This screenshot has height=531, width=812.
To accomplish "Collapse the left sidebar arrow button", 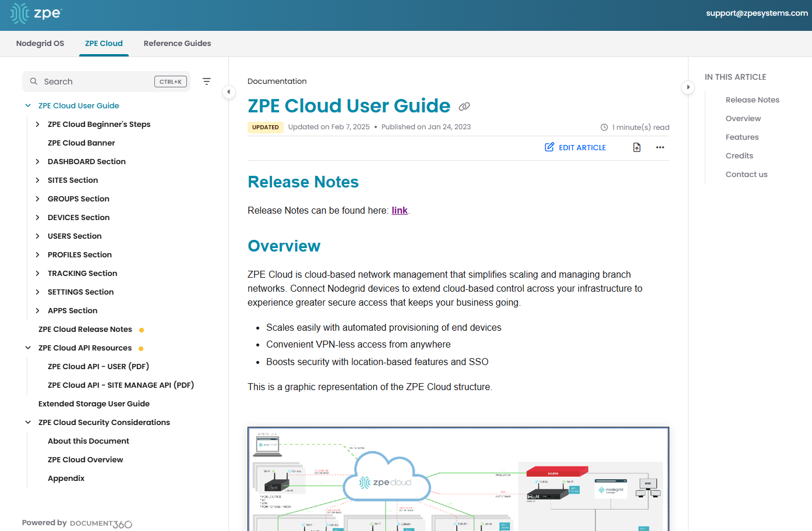I will point(229,91).
